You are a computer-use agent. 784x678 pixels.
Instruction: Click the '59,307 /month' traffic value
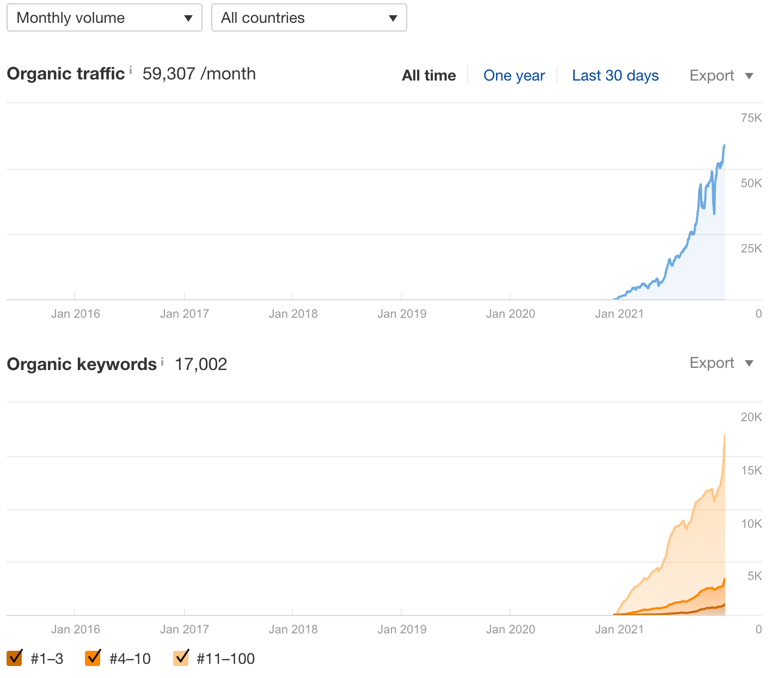[x=199, y=73]
